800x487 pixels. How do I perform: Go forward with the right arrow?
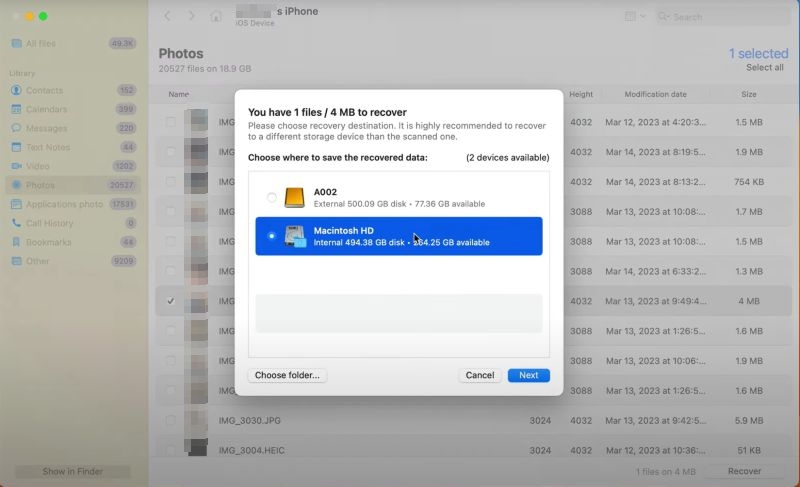click(x=191, y=16)
